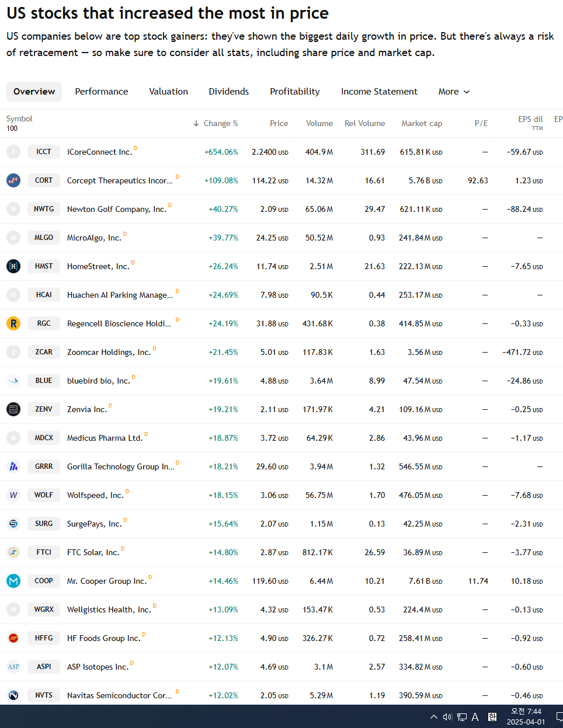This screenshot has height=728, width=563.
Task: Click the NWTG logo placeholder icon
Action: 13,209
